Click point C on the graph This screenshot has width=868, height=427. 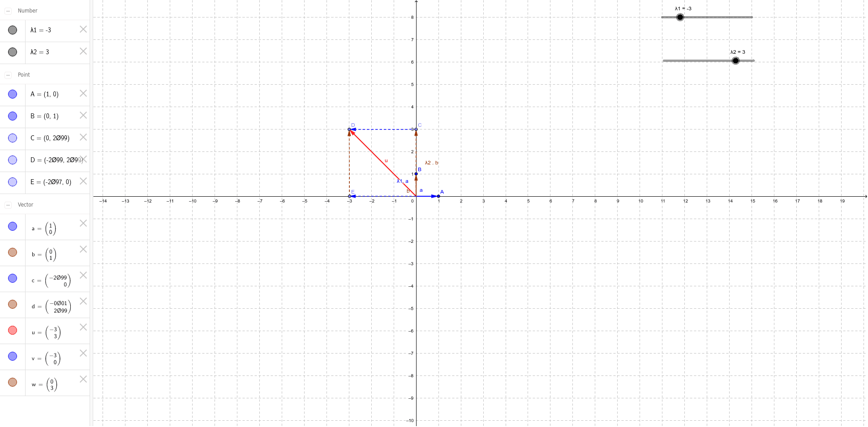(416, 129)
